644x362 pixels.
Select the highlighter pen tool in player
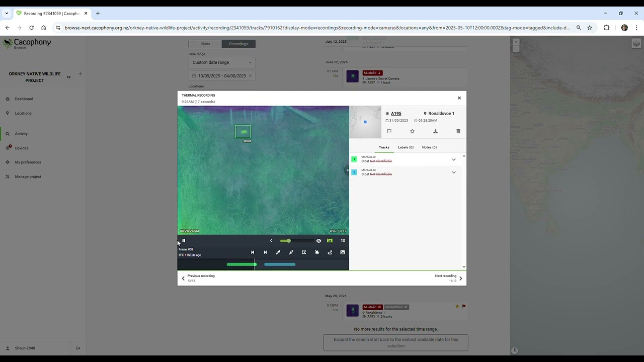(x=291, y=252)
